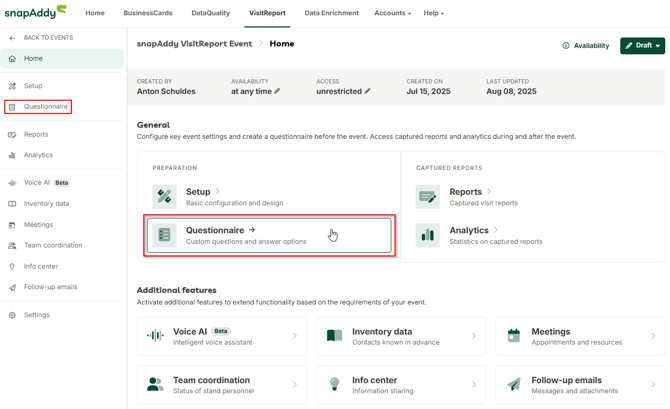Click the Availability button in header
The width and height of the screenshot is (670, 409).
coord(586,45)
